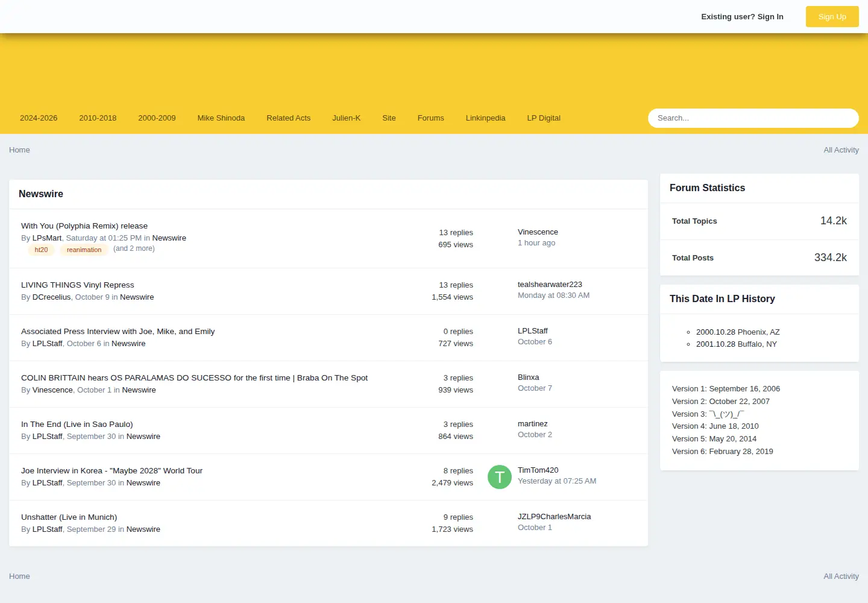
Task: Click the Sign Up button
Action: tap(832, 17)
